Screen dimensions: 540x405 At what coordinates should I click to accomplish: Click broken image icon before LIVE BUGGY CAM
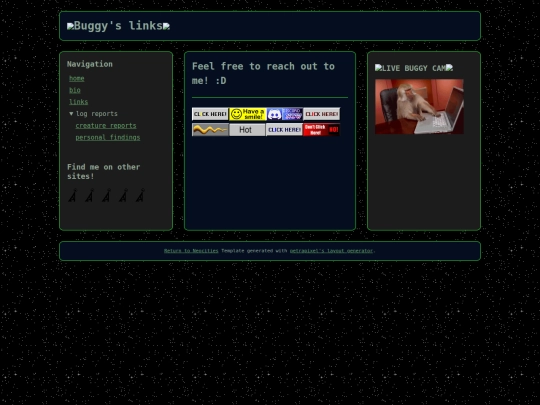pos(378,68)
